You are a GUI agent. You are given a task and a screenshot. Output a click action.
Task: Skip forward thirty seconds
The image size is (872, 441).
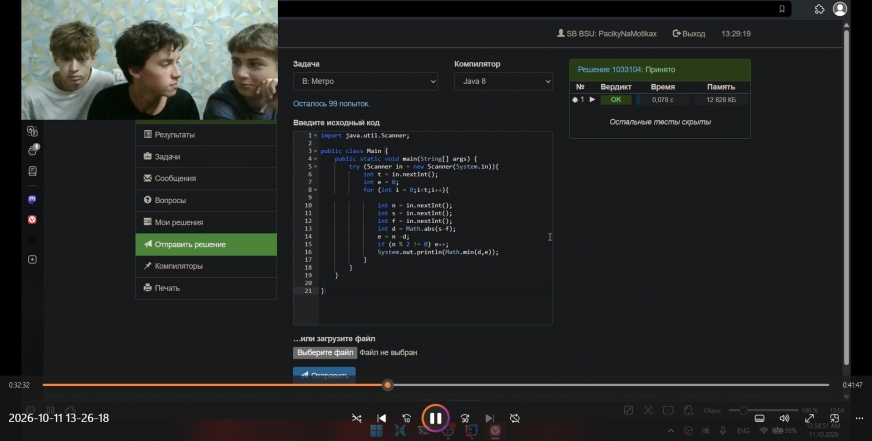coord(465,418)
